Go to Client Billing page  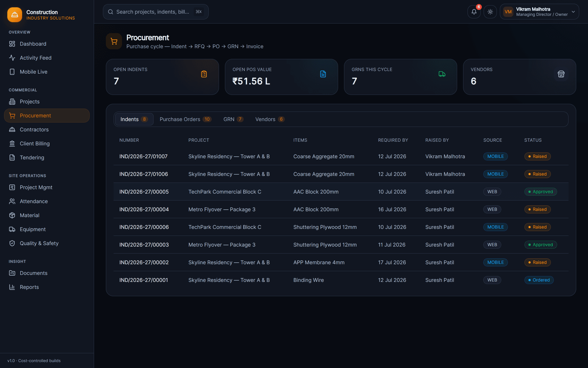(x=47, y=144)
